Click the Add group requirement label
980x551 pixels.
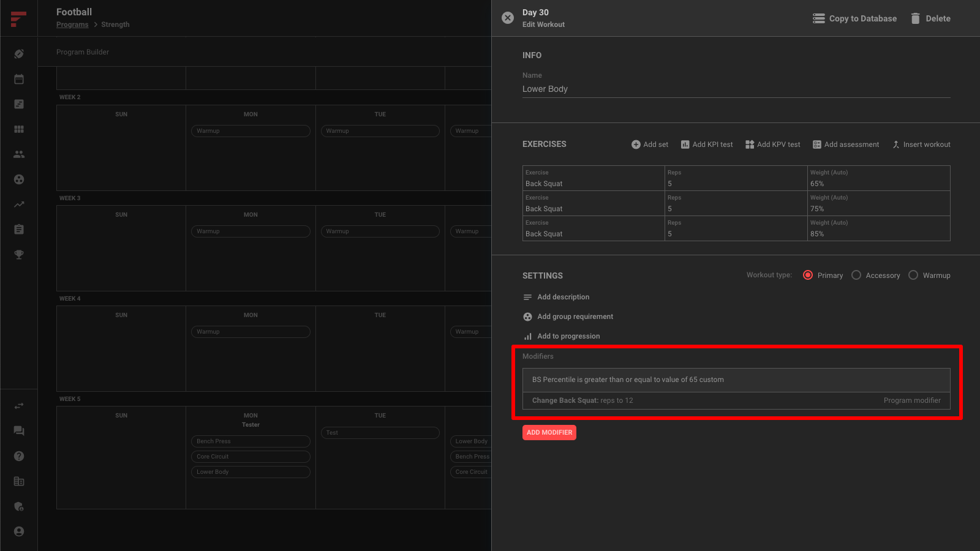tap(575, 317)
